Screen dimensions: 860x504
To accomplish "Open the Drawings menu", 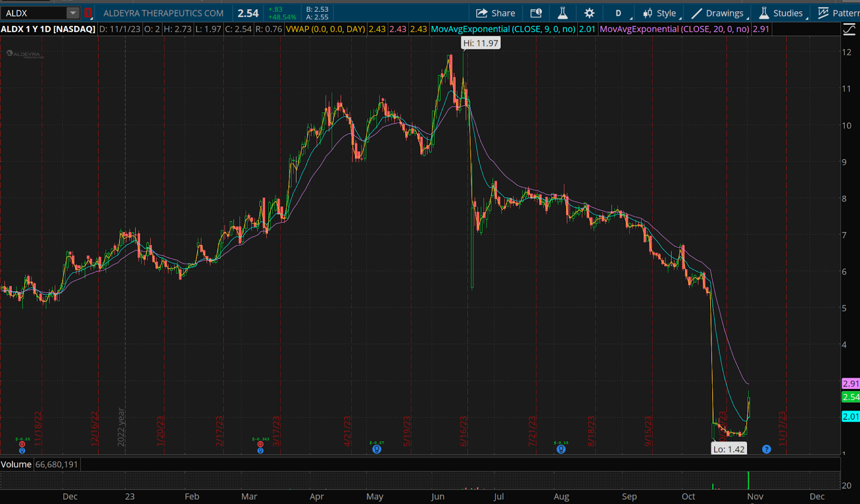I will click(x=718, y=13).
